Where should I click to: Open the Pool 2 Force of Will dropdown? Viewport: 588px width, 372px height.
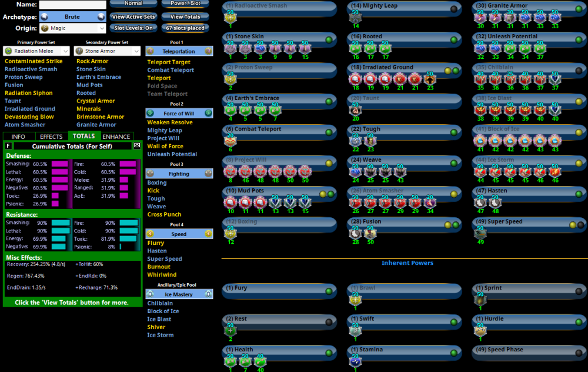point(179,113)
